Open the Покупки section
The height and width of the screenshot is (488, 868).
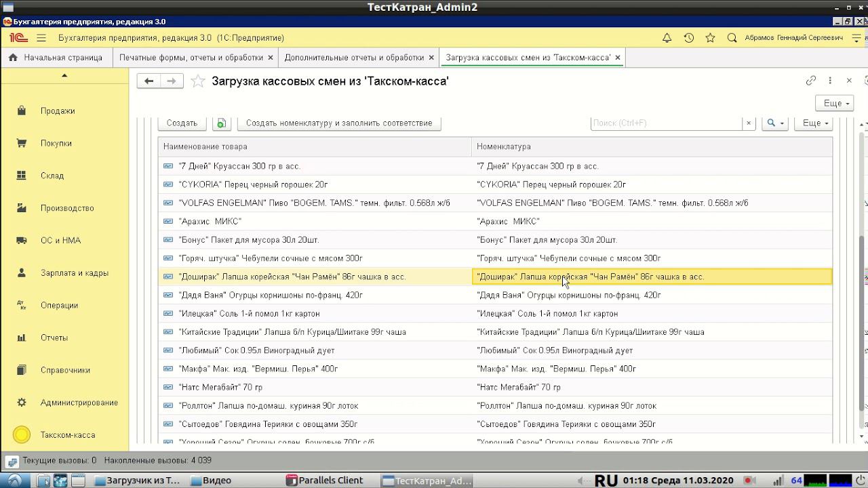click(x=56, y=144)
